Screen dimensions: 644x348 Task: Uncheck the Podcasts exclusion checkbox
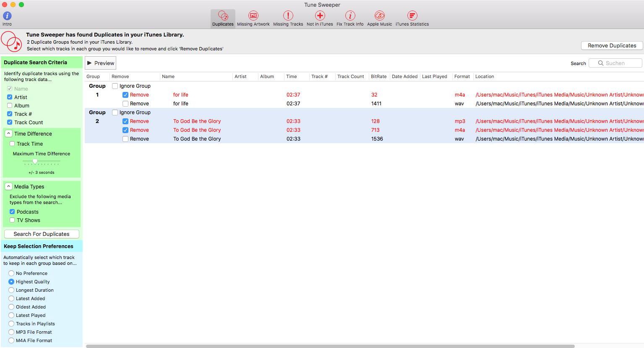tap(12, 212)
